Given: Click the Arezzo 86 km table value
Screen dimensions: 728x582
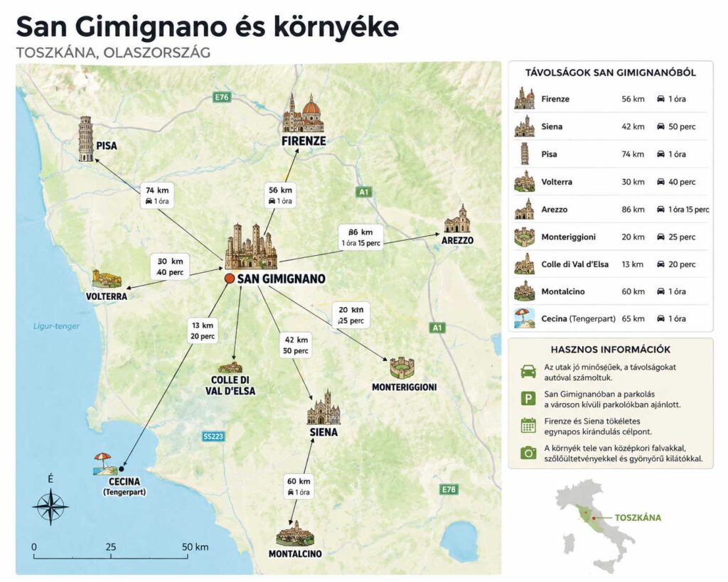Looking at the screenshot, I should tap(633, 210).
